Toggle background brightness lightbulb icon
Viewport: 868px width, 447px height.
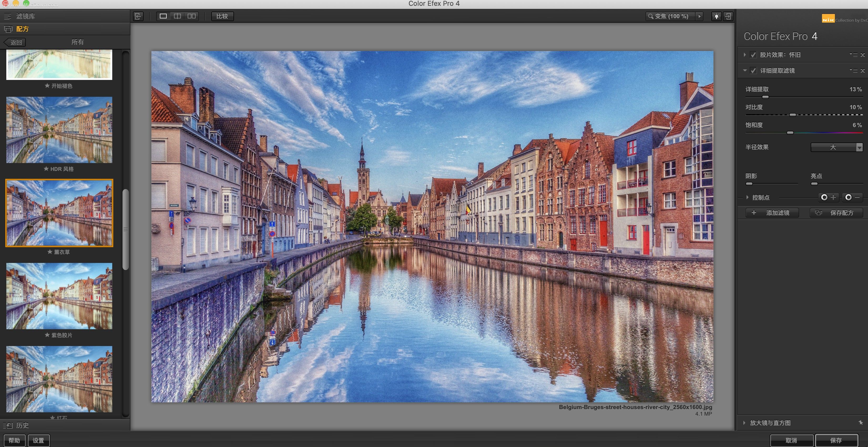coord(716,16)
